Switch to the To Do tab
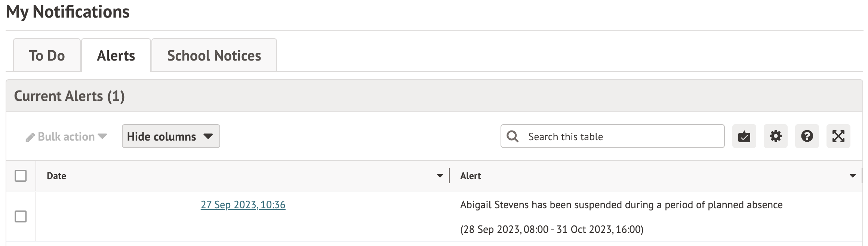The image size is (868, 246). click(47, 55)
